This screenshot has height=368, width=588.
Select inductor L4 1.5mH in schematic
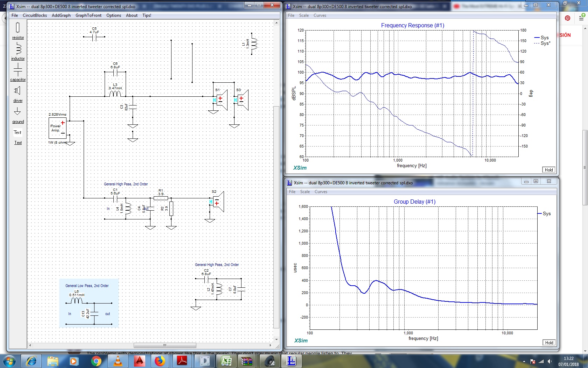[126, 209]
